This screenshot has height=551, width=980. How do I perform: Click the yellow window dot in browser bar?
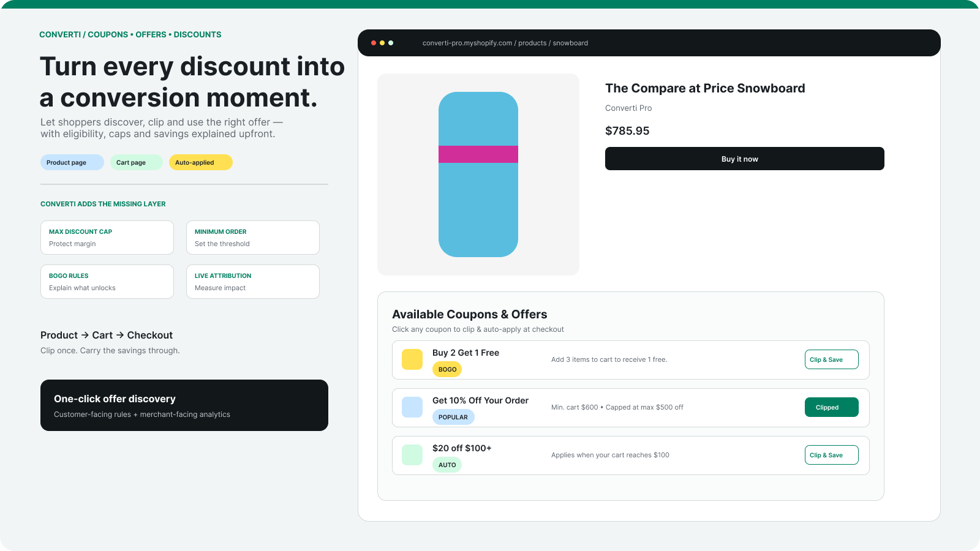click(x=382, y=43)
